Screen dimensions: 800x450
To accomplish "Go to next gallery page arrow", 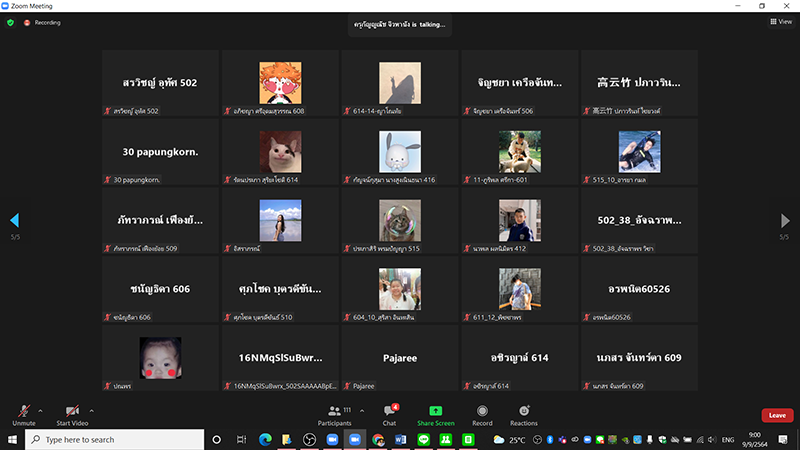I will 785,220.
